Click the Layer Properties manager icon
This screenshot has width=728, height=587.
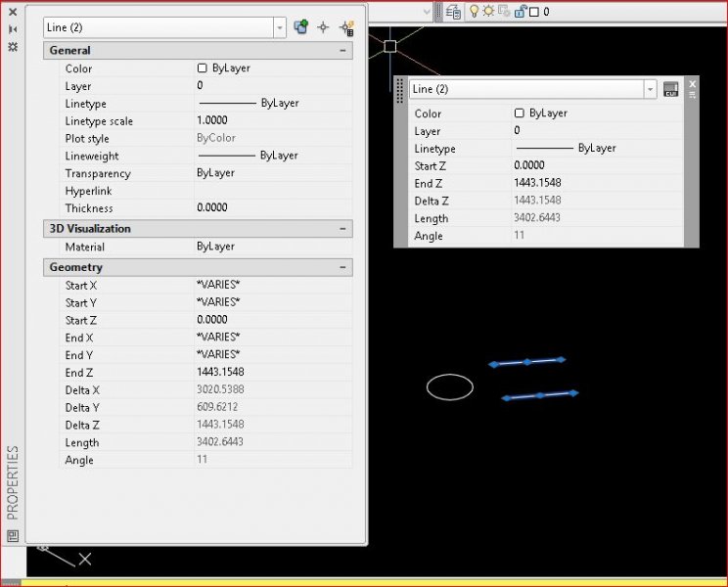coord(453,12)
